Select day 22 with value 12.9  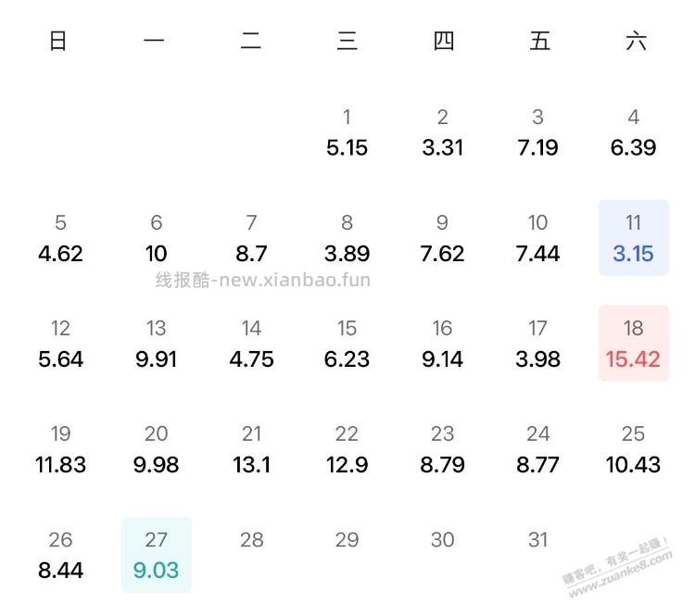[347, 449]
